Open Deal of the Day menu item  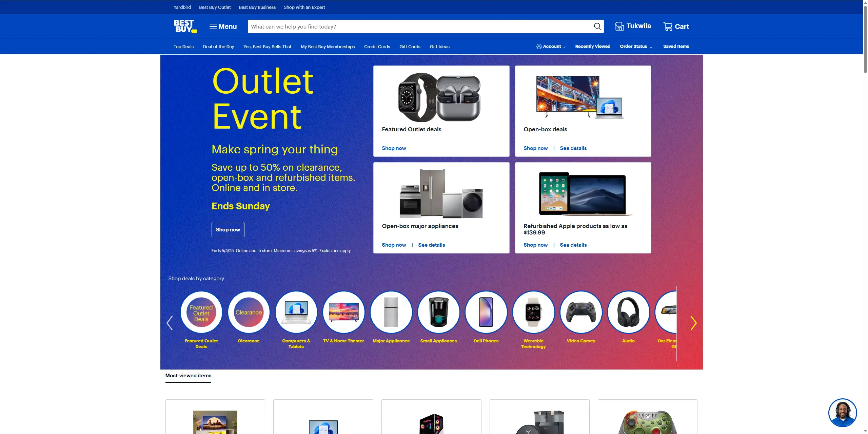click(218, 46)
